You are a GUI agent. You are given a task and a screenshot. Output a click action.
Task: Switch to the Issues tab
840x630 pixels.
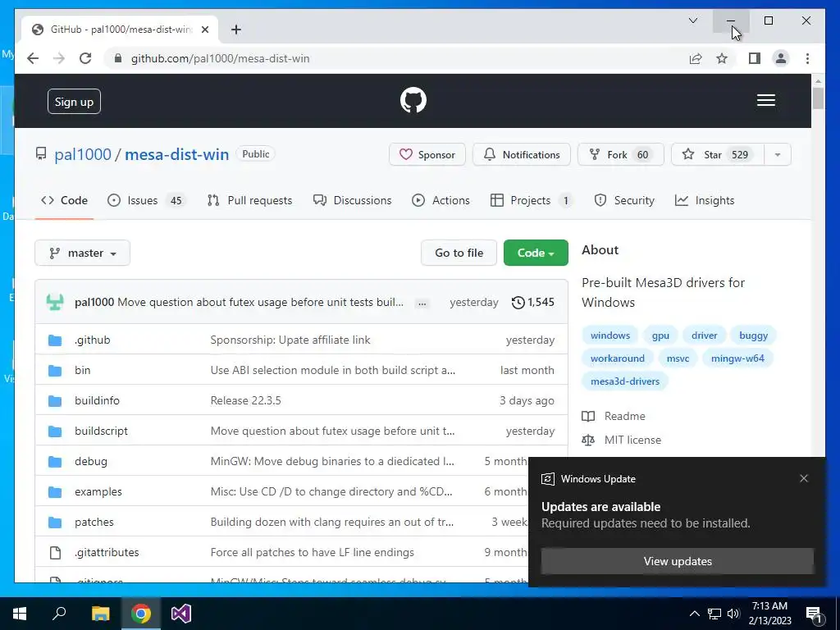pyautogui.click(x=147, y=200)
